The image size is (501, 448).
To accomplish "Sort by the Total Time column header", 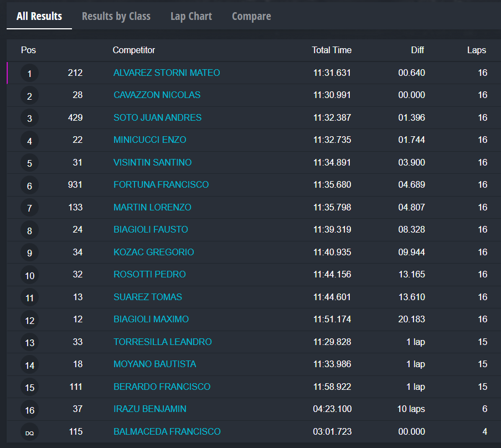I will (332, 50).
